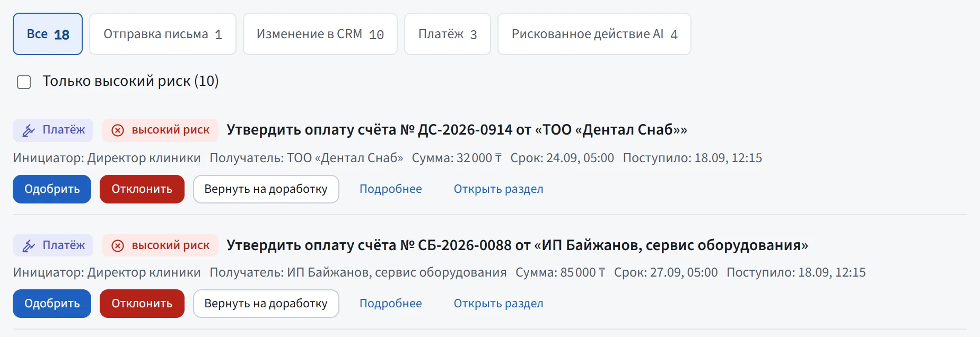This screenshot has width=980, height=337.
Task: Reject the ИП Байжанов invoice with Отклонить
Action: point(142,304)
